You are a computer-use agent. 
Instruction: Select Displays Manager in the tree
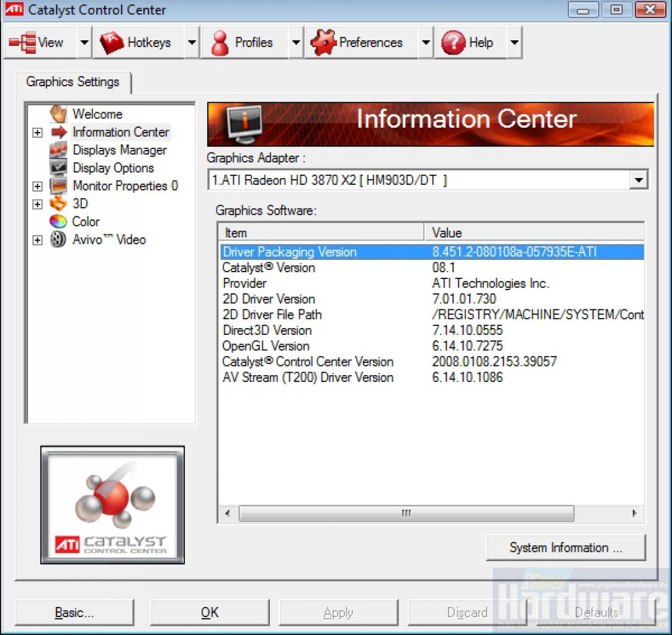pyautogui.click(x=120, y=150)
